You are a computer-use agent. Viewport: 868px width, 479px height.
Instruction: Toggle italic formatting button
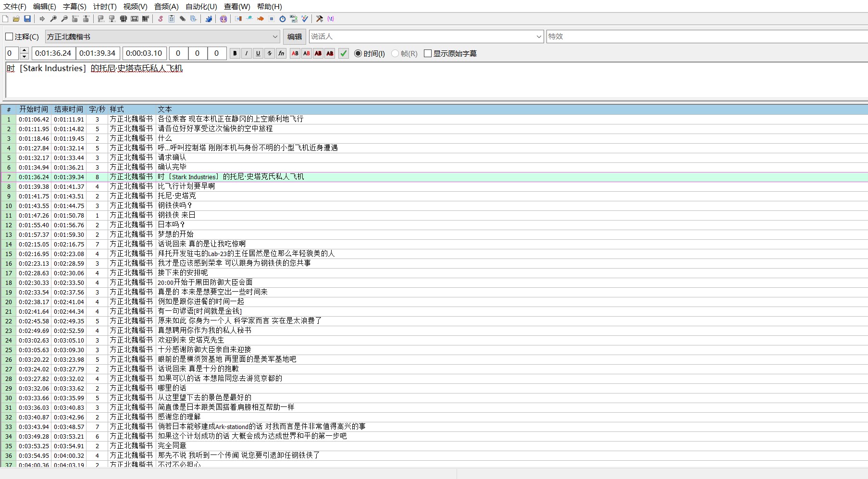247,53
